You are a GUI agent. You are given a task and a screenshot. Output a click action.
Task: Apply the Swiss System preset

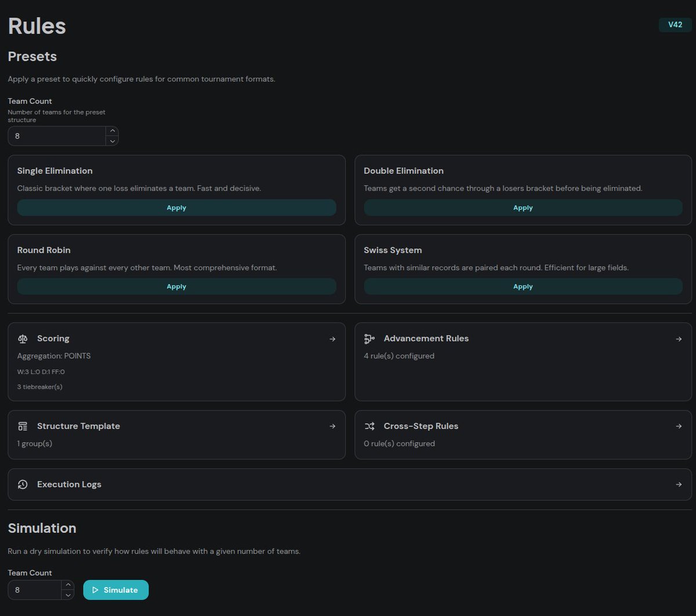coord(523,287)
